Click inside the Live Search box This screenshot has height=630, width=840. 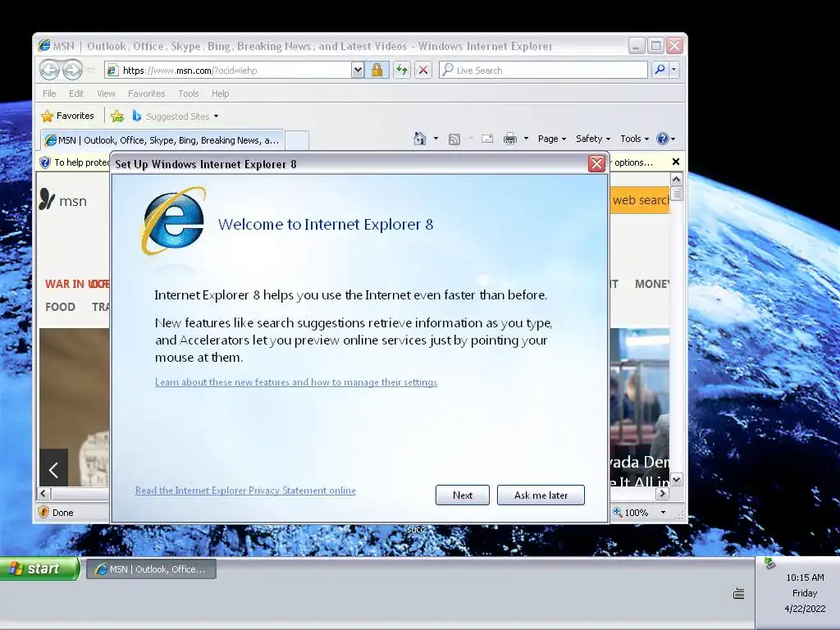pyautogui.click(x=543, y=71)
